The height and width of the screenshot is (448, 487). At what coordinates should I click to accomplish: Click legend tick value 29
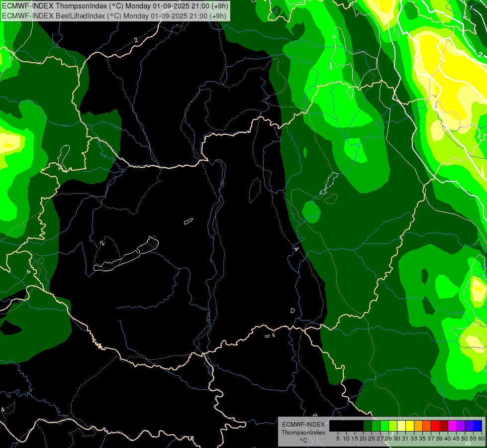pyautogui.click(x=389, y=439)
